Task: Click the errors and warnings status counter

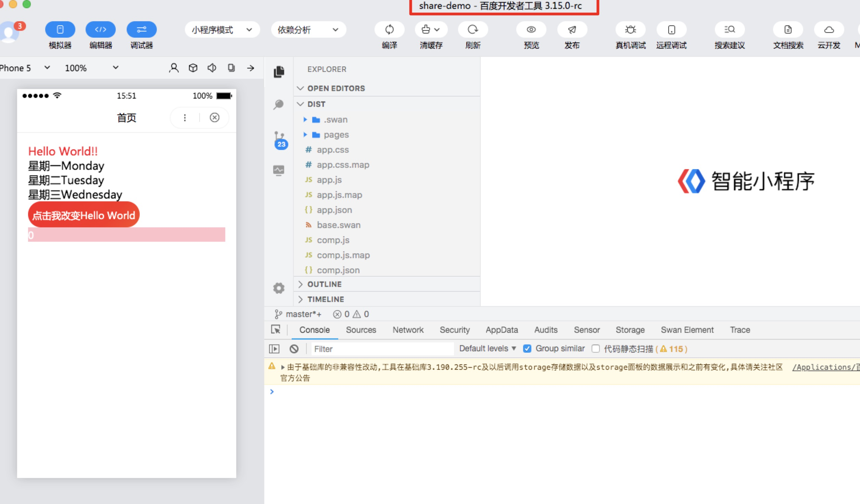Action: [x=351, y=314]
